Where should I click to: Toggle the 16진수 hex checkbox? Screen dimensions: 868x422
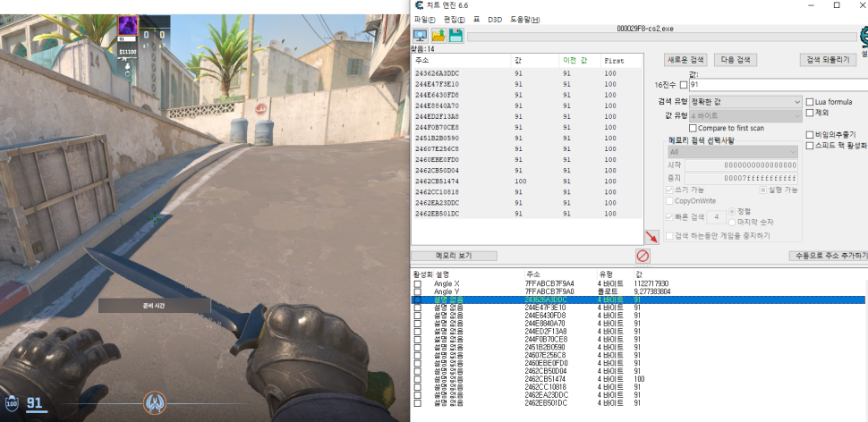[x=683, y=85]
